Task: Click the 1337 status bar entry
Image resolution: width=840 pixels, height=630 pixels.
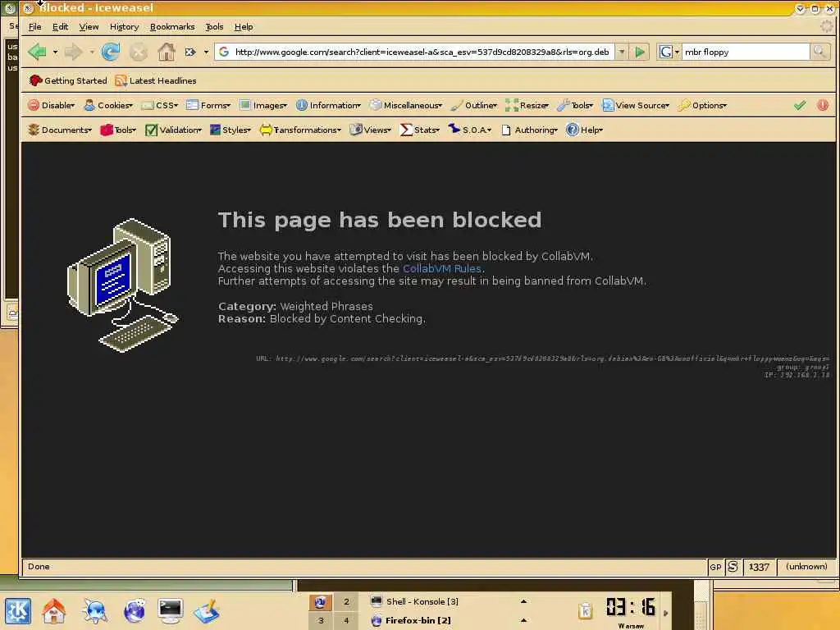Action: pyautogui.click(x=759, y=567)
